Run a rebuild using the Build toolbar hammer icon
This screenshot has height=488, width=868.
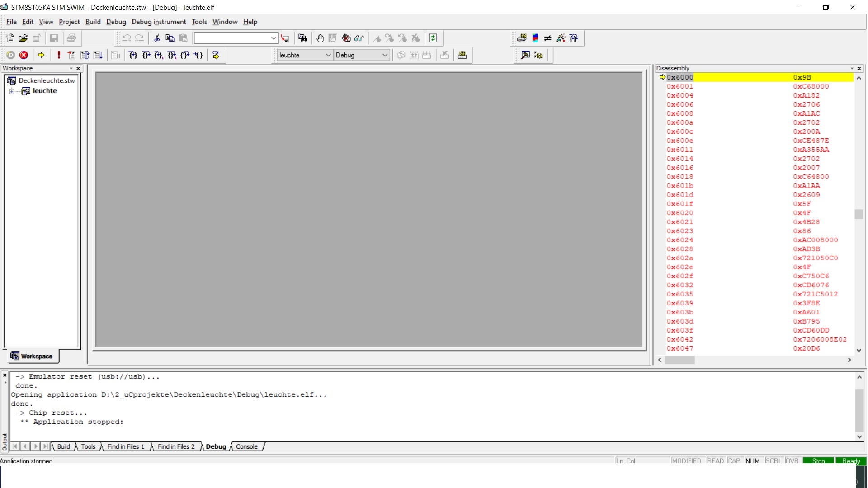pos(525,55)
